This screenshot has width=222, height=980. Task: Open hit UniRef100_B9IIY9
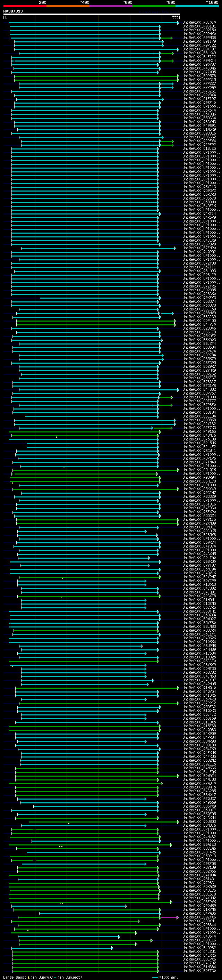point(199,41)
